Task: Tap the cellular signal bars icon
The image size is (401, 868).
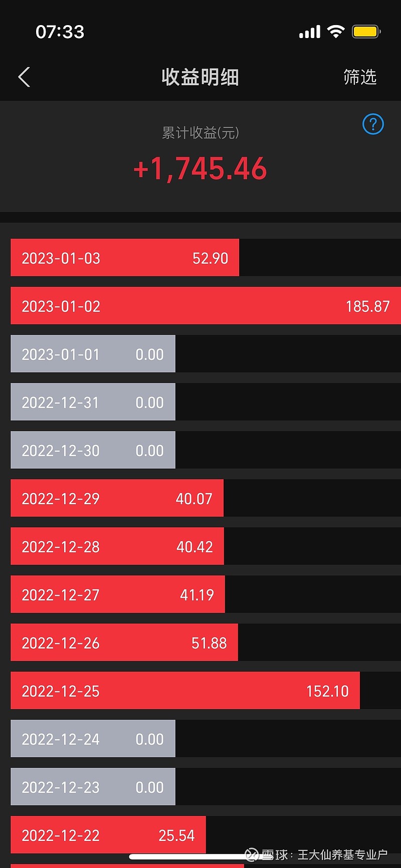Action: [x=310, y=32]
